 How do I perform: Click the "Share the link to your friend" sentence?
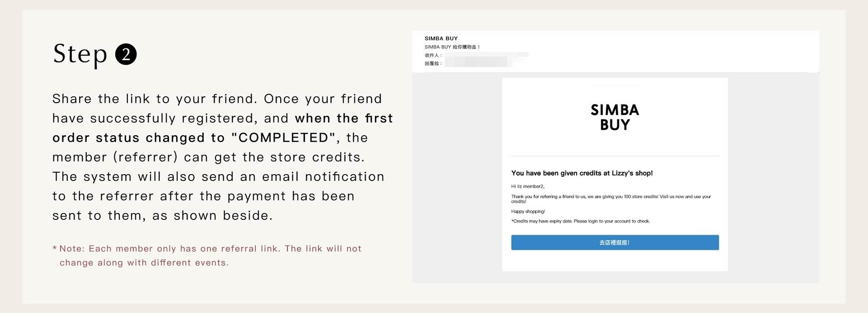(x=154, y=99)
